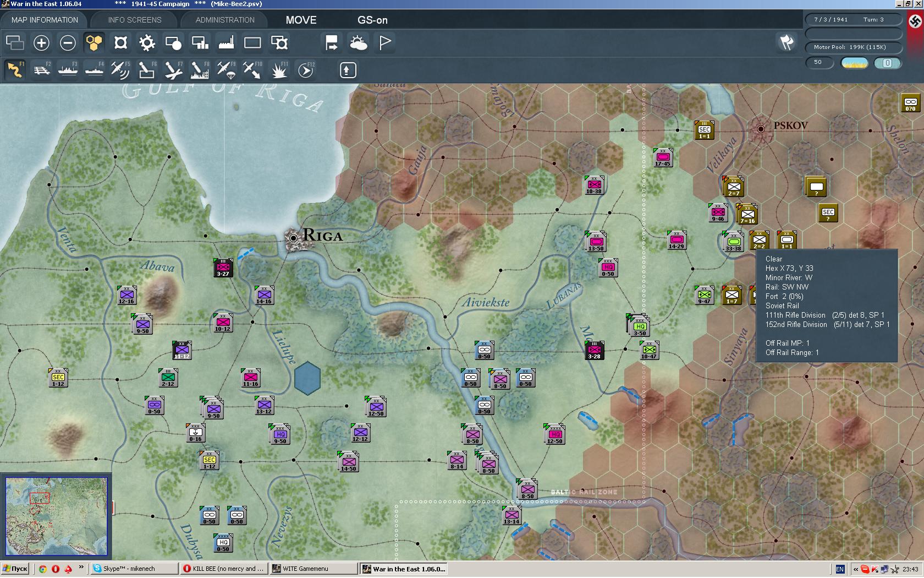
Task: Click the MOVE mode label
Action: click(x=301, y=20)
